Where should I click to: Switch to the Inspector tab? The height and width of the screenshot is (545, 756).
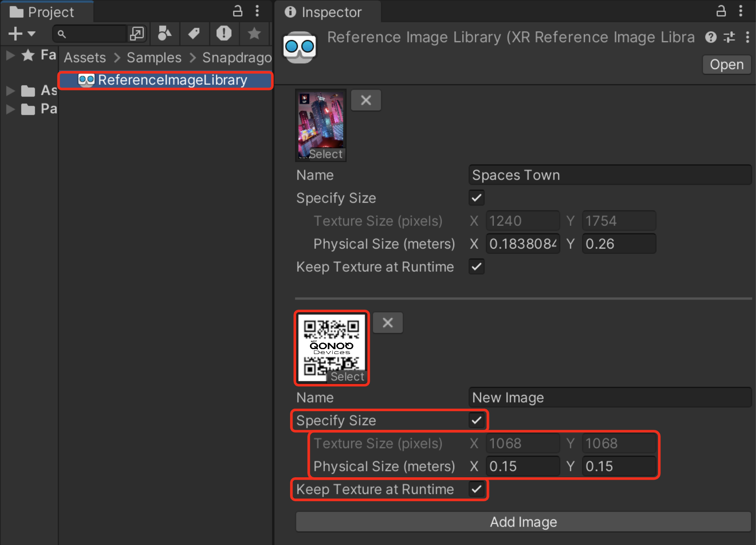[x=327, y=12]
